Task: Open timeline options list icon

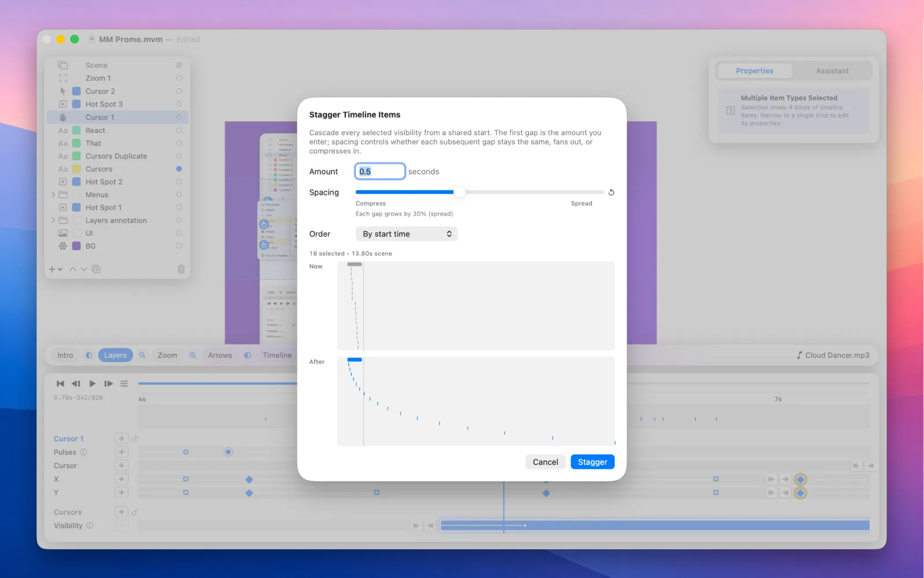Action: [124, 384]
